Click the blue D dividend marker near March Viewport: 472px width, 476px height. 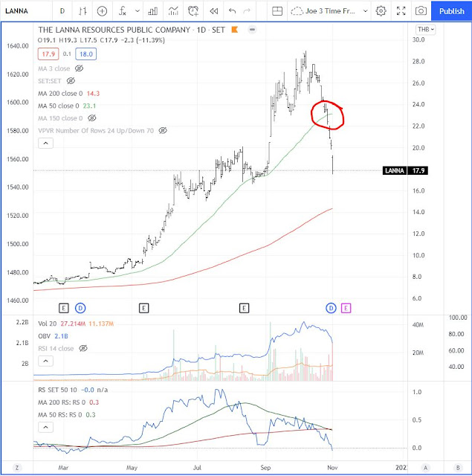[x=80, y=308]
